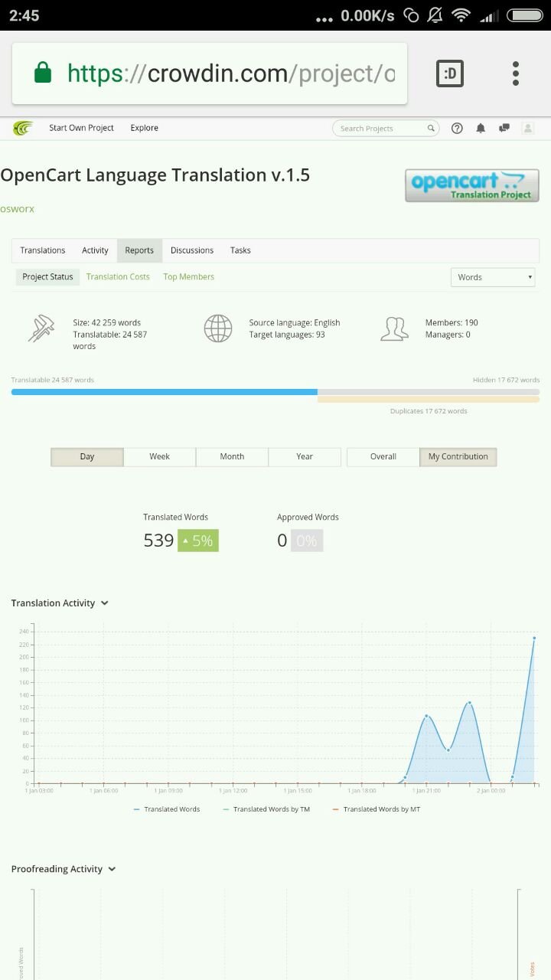This screenshot has height=980, width=551.
Task: Open the Discussions tab
Action: click(x=192, y=250)
